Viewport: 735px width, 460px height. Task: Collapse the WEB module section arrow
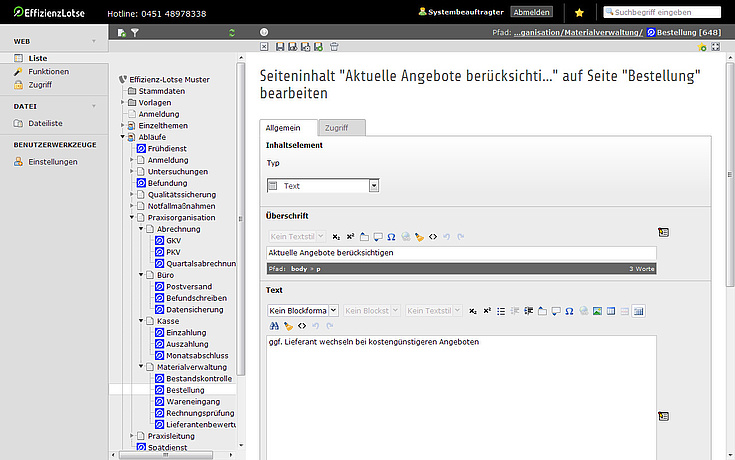94,41
